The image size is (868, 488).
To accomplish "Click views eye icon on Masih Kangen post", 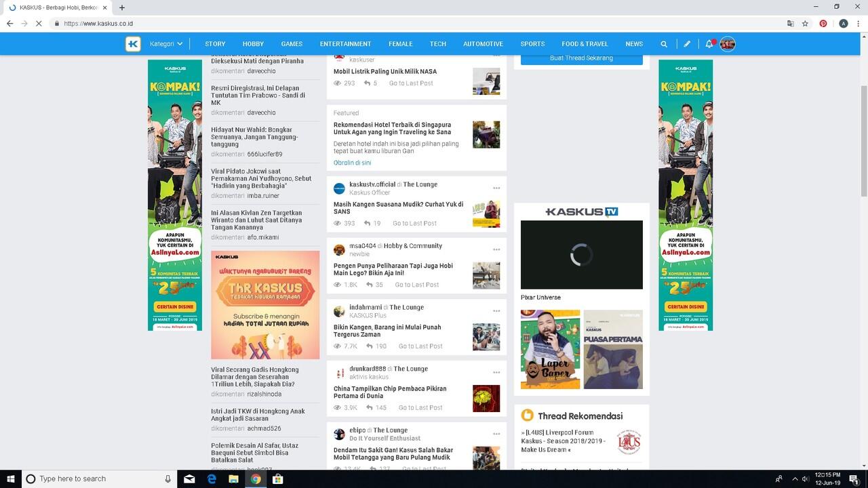I will coord(338,224).
